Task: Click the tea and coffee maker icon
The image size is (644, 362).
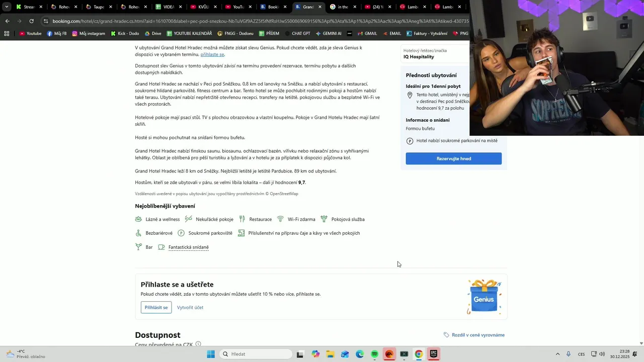Action: pyautogui.click(x=242, y=233)
